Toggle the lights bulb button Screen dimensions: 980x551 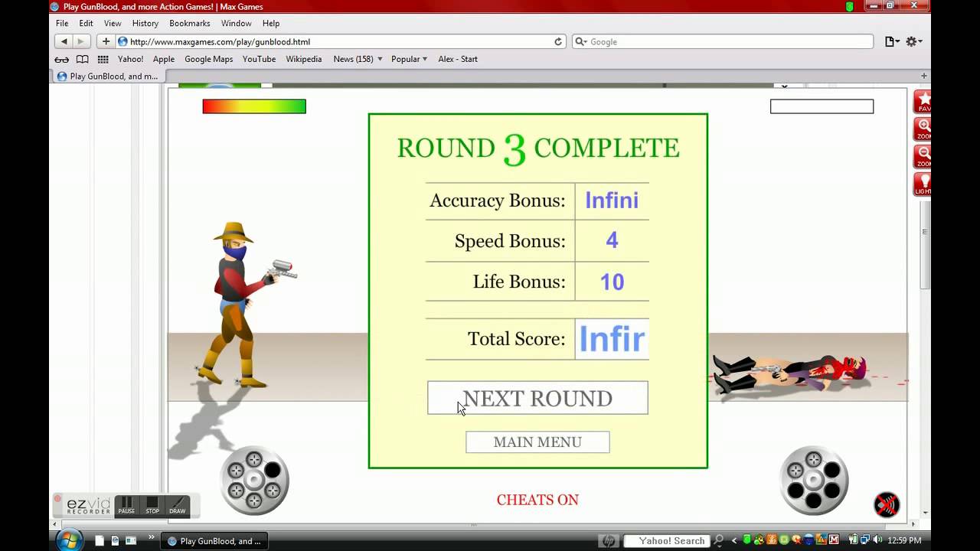tap(923, 184)
